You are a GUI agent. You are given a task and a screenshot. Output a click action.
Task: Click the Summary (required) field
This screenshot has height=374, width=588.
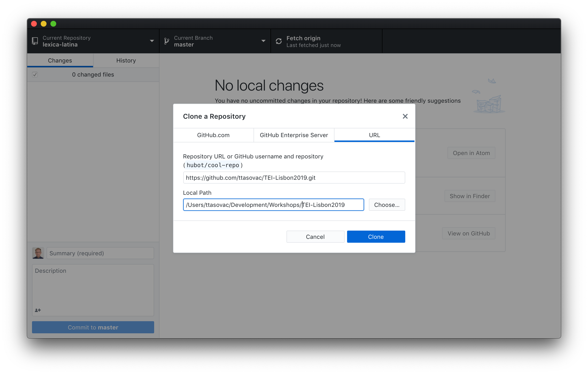point(100,253)
